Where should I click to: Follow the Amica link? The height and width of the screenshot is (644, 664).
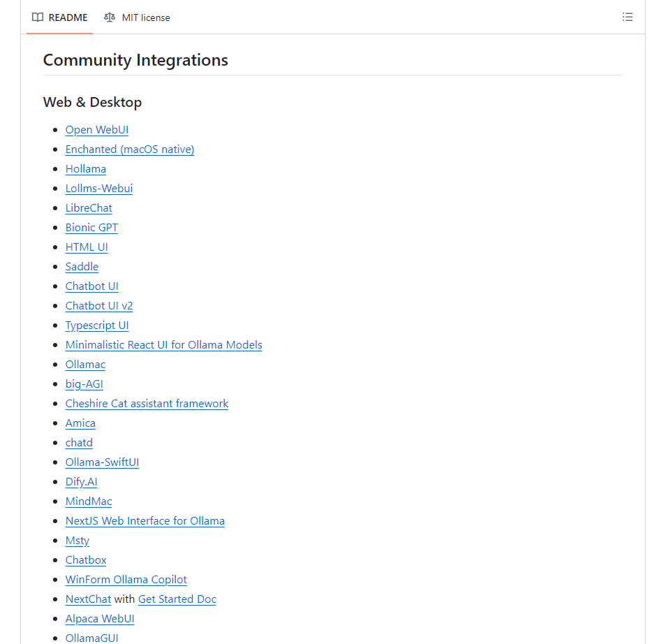(x=80, y=423)
